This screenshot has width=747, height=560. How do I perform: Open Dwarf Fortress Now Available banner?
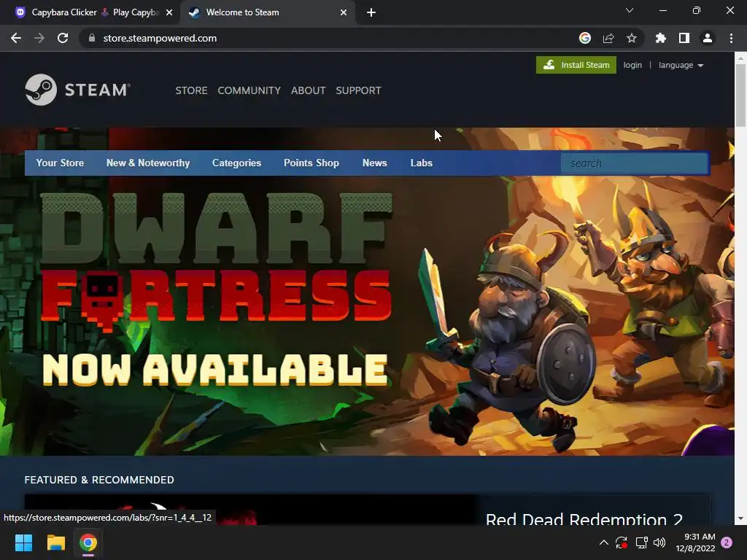pyautogui.click(x=367, y=292)
